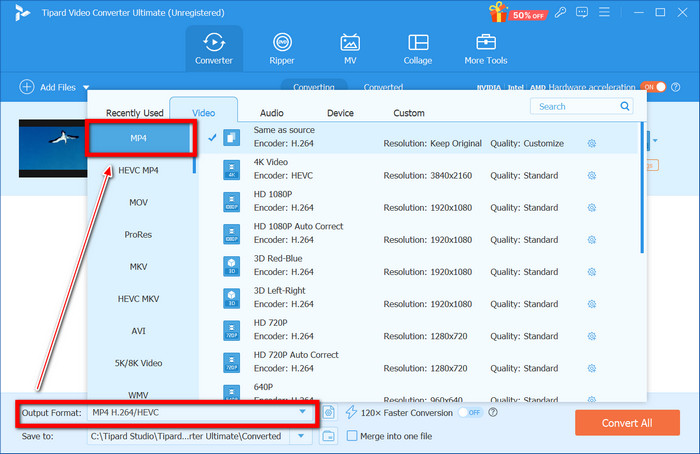This screenshot has width=700, height=454.
Task: Open the Ripper module
Action: (x=282, y=49)
